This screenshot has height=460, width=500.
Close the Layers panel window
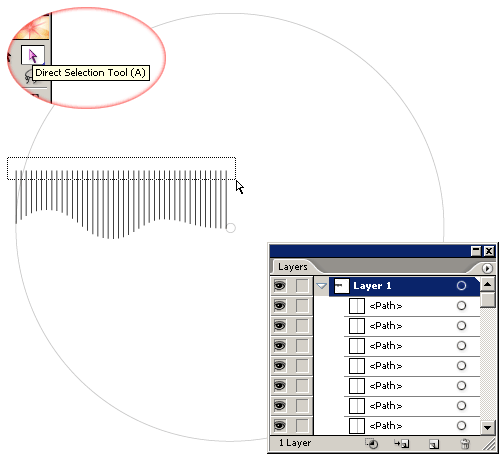[489, 251]
